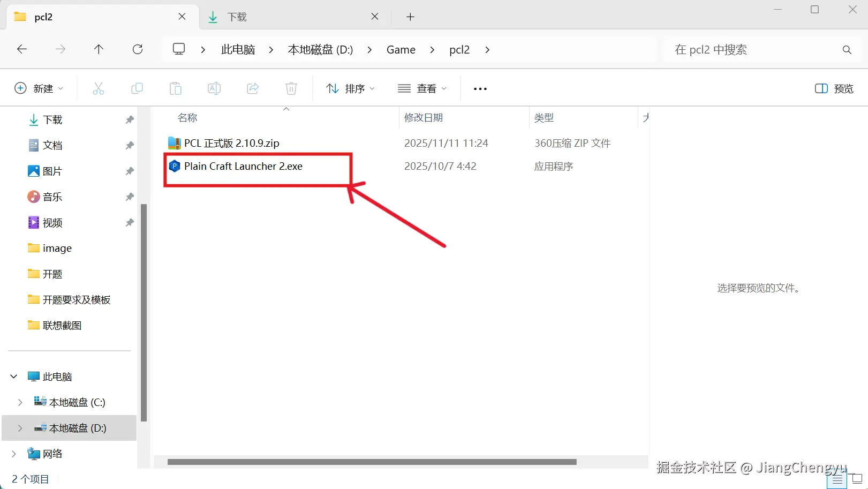
Task: Open the 查看 view dropdown
Action: [422, 88]
